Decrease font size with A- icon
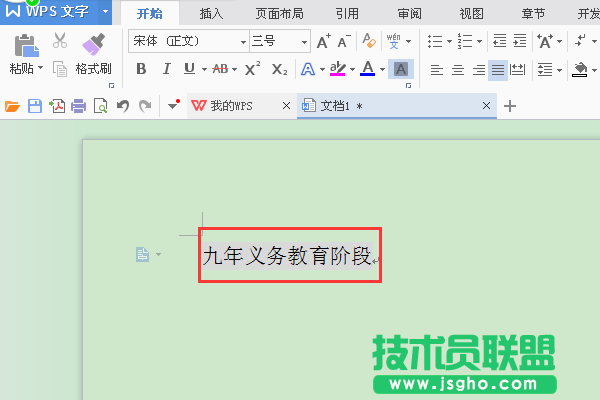600x400 pixels. pyautogui.click(x=344, y=41)
